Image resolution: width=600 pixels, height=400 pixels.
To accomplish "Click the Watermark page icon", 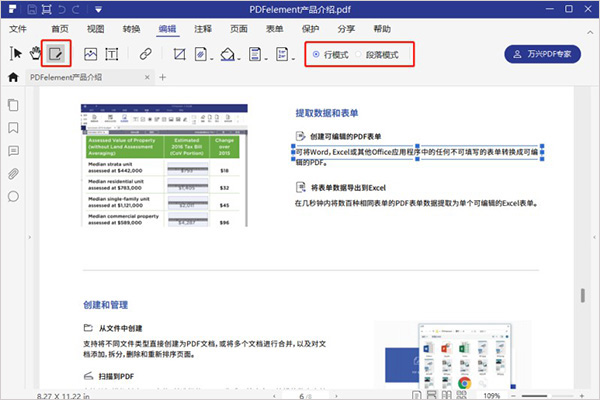I will (201, 54).
